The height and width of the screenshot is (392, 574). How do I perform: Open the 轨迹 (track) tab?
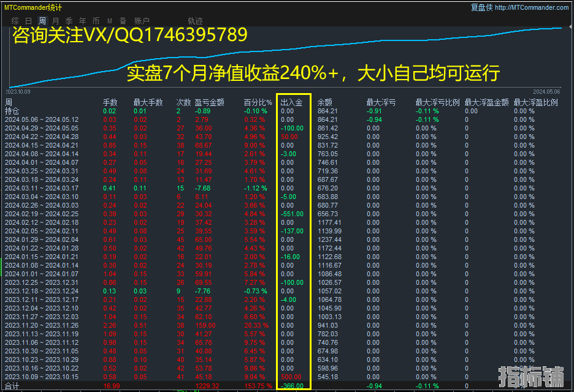click(x=195, y=21)
